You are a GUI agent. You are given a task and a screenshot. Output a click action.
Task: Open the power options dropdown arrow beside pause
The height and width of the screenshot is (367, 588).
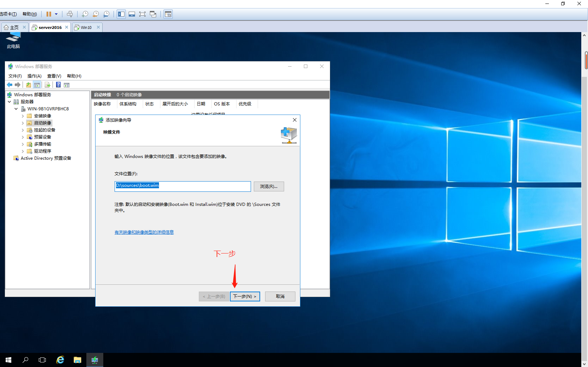click(56, 14)
